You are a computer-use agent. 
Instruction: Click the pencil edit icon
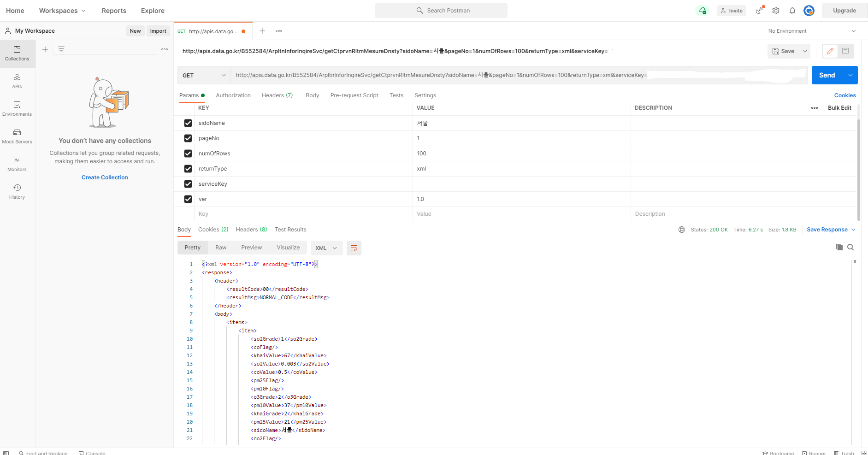coord(830,51)
